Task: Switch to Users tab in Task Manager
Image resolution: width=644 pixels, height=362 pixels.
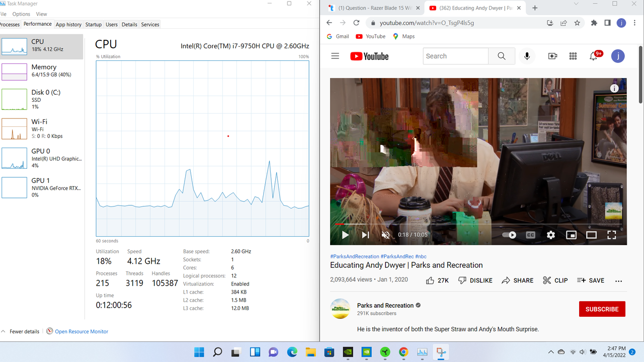Action: 112,24
